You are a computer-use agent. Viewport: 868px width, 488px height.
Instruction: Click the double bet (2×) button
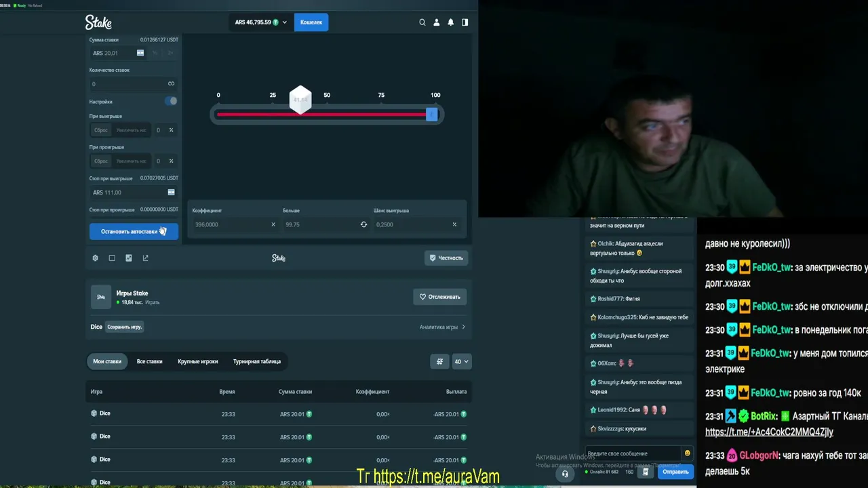pos(170,53)
